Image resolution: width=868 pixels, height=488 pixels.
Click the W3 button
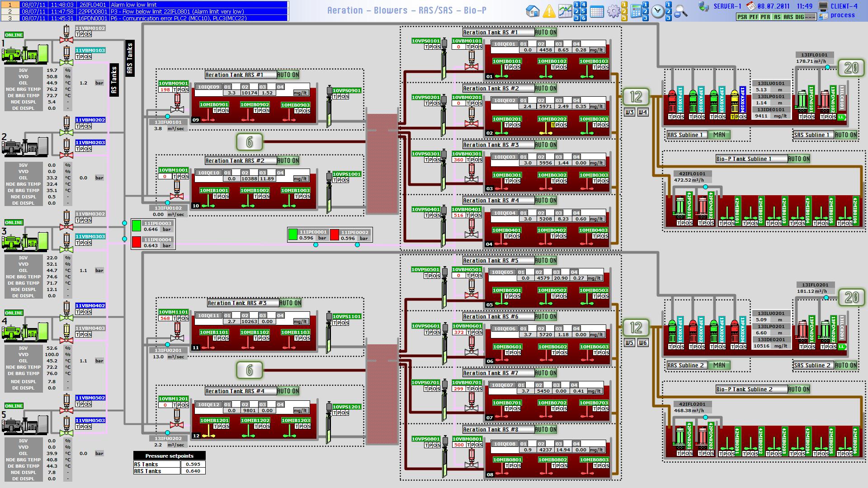coord(629,112)
